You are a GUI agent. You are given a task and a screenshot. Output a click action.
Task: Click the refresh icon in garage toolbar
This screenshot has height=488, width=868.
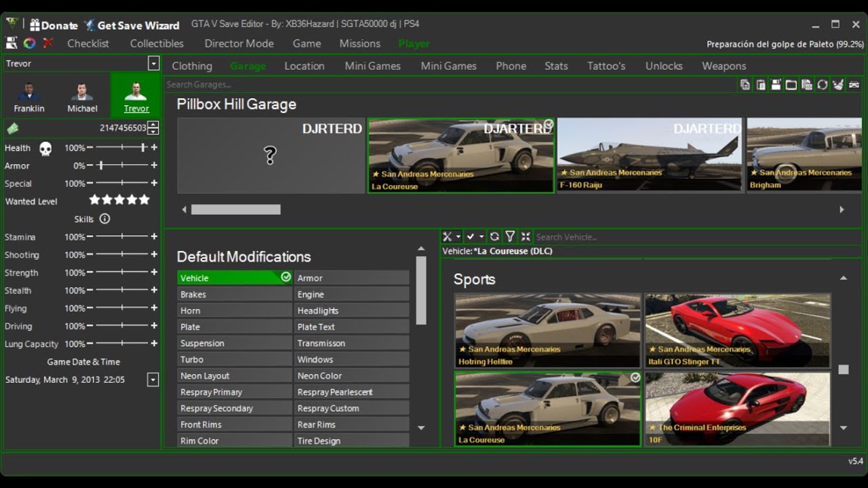822,85
